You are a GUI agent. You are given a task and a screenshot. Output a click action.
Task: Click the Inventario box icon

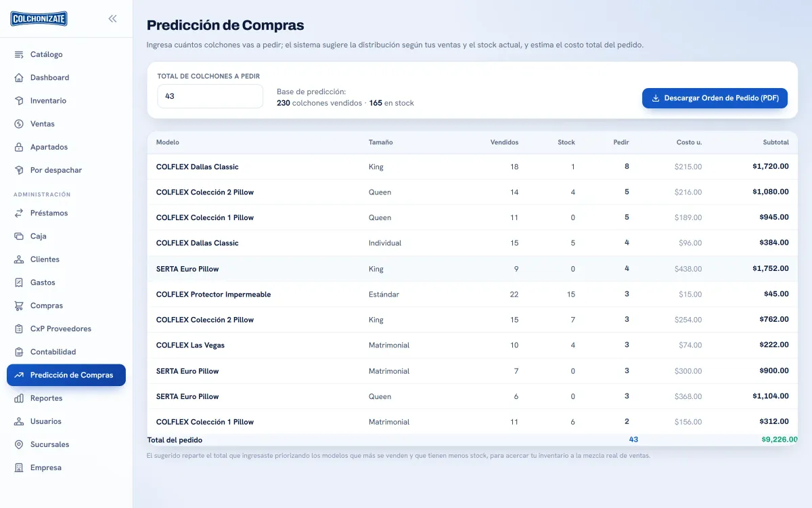(x=19, y=100)
